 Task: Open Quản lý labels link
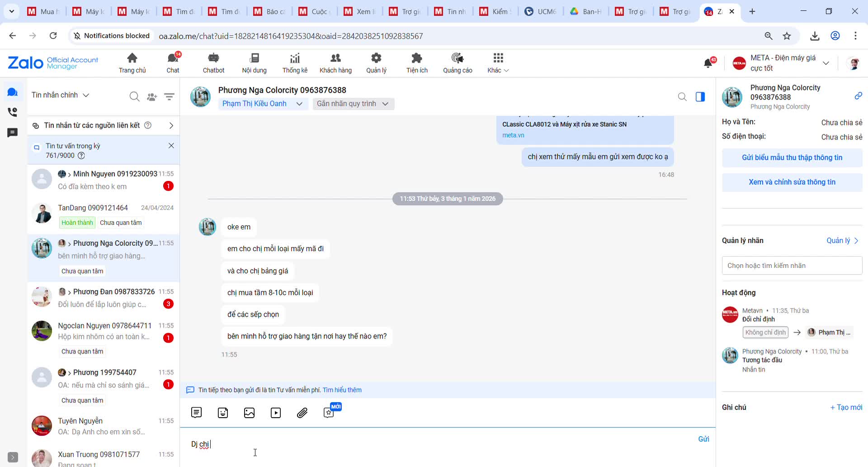pyautogui.click(x=842, y=241)
